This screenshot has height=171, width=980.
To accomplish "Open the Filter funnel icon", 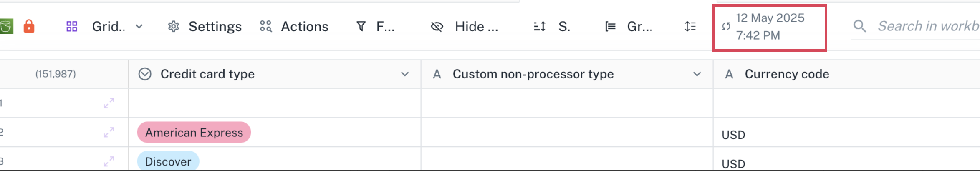I will click(361, 27).
